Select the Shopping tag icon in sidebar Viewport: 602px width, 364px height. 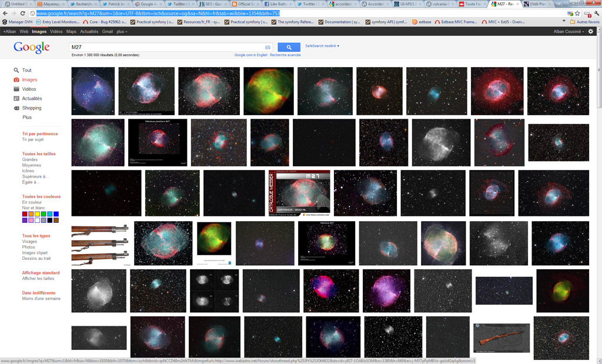click(15, 108)
